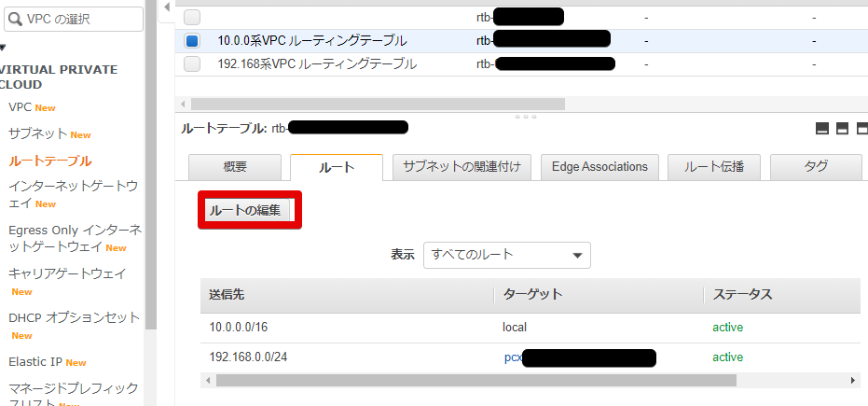Switch to the 概要 tab
This screenshot has width=868, height=406.
235,167
